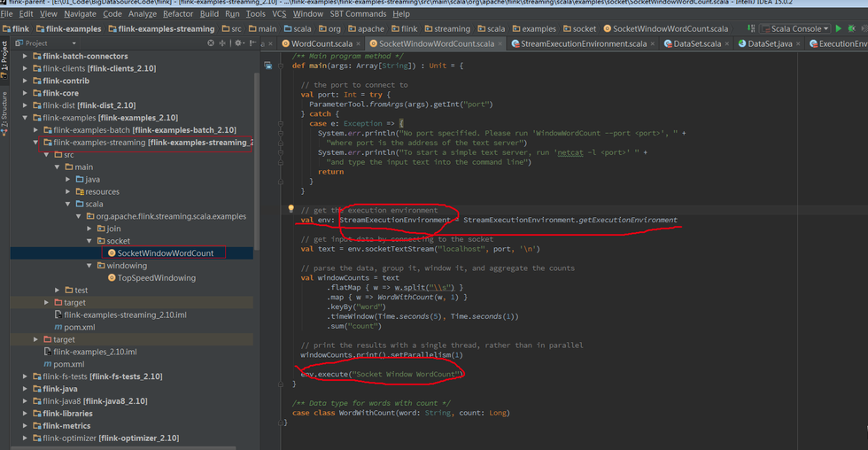Click the fold marker beside def main
868x450 pixels.
pyautogui.click(x=281, y=66)
